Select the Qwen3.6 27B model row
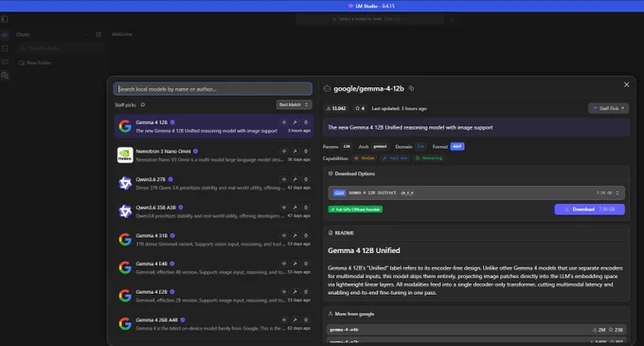Image resolution: width=644 pixels, height=346 pixels. pyautogui.click(x=214, y=183)
